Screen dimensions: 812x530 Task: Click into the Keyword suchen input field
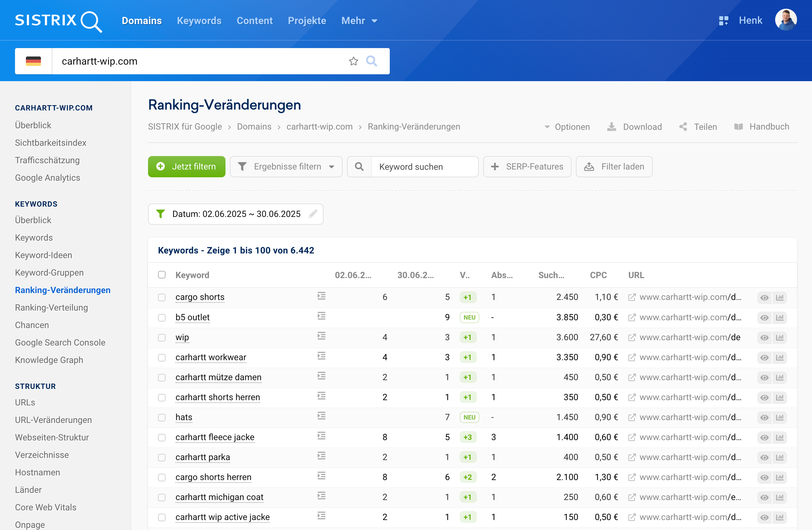pyautogui.click(x=424, y=167)
